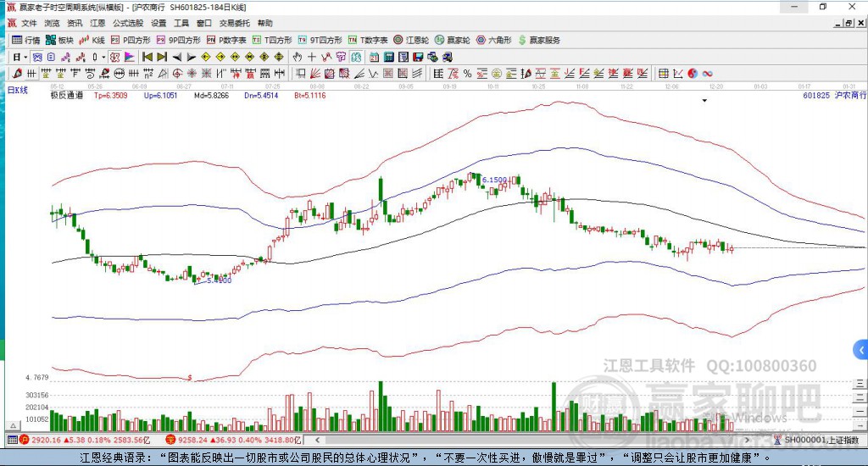Click the zigzag line tool icon
Screen dimensions: 868x466
click(374, 73)
